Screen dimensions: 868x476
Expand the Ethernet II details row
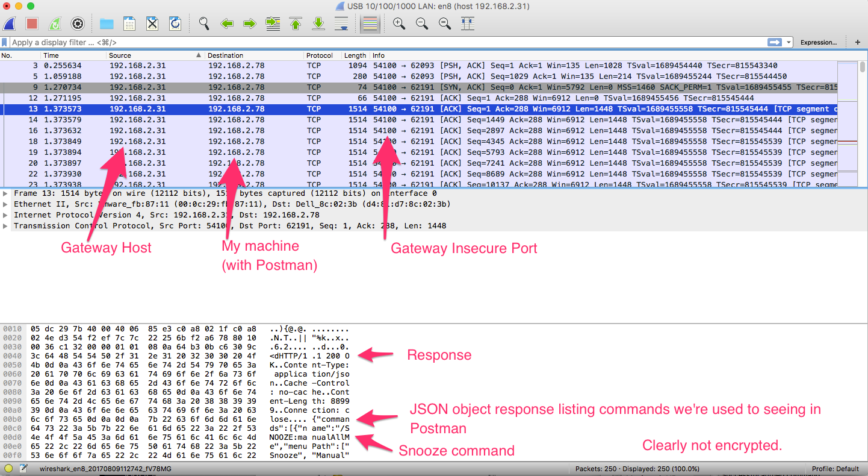coord(6,204)
